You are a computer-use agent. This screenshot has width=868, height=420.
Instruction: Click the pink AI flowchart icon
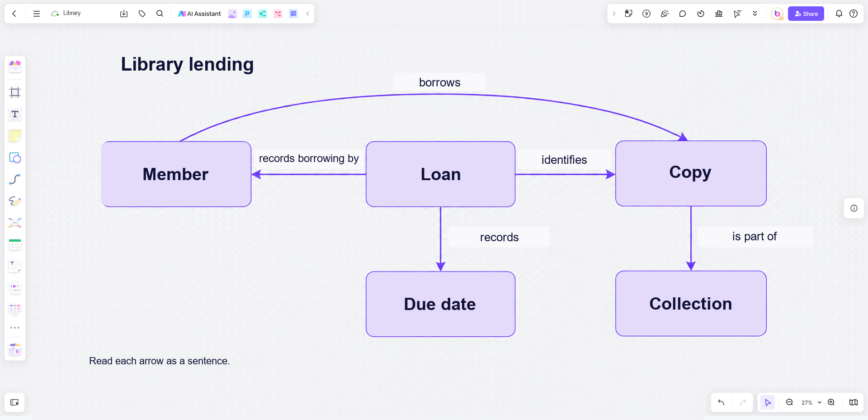pyautogui.click(x=278, y=14)
